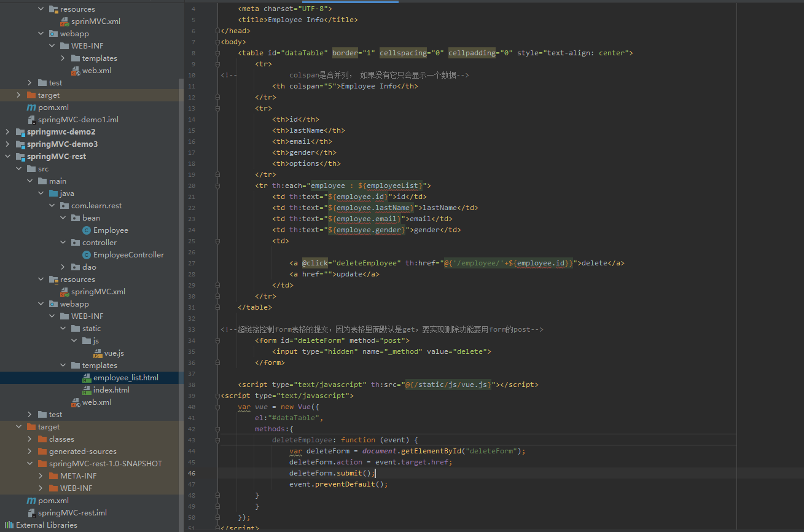The width and height of the screenshot is (804, 532).
Task: Click the classes folder icon
Action: pyautogui.click(x=42, y=439)
